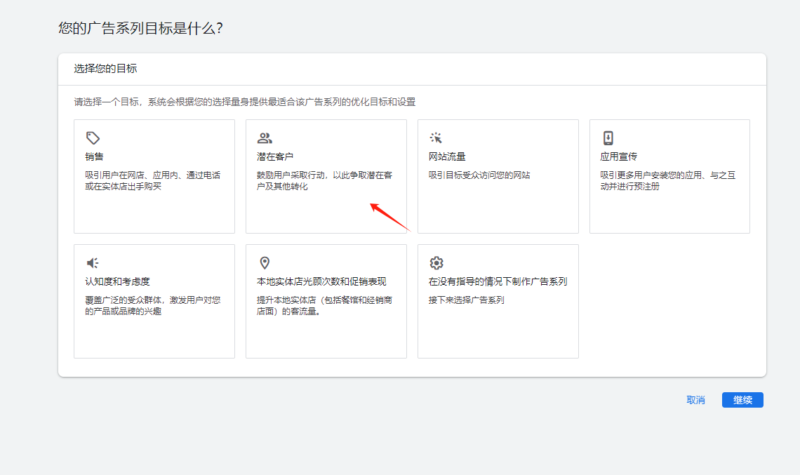800x475 pixels.
Task: Click the megaphone icon for 认知度和考虑度
Action: click(92, 263)
